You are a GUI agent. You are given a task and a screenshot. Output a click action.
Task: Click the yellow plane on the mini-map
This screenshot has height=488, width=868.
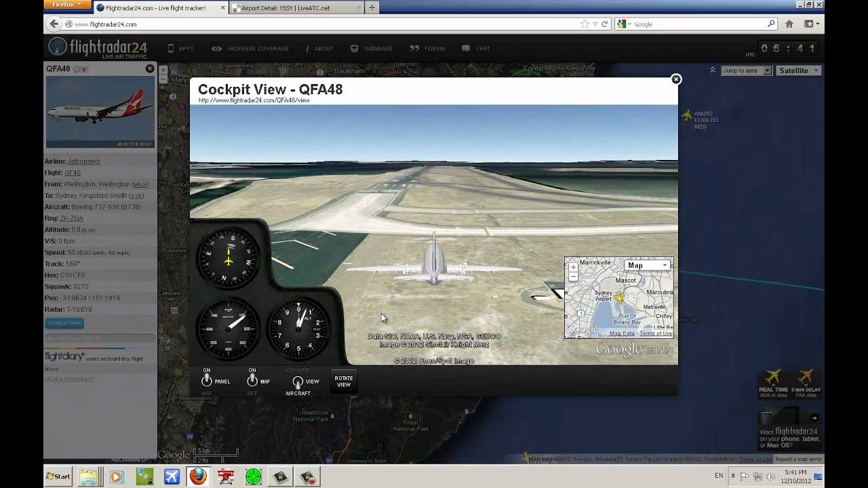[618, 297]
